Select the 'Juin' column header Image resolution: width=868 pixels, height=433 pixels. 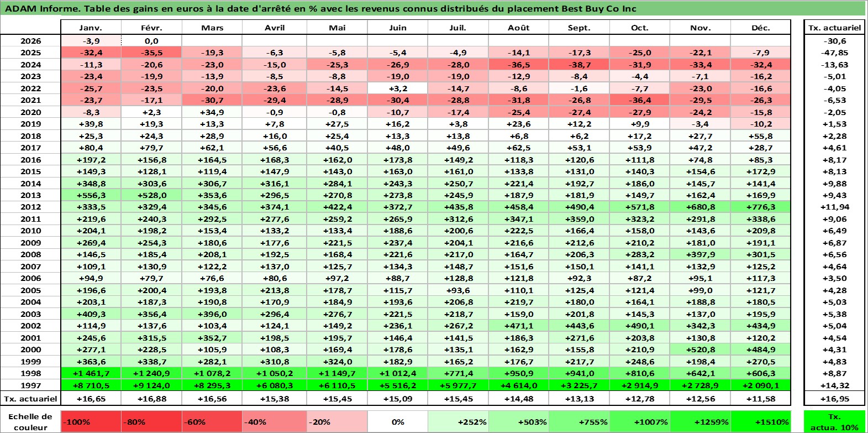point(397,28)
